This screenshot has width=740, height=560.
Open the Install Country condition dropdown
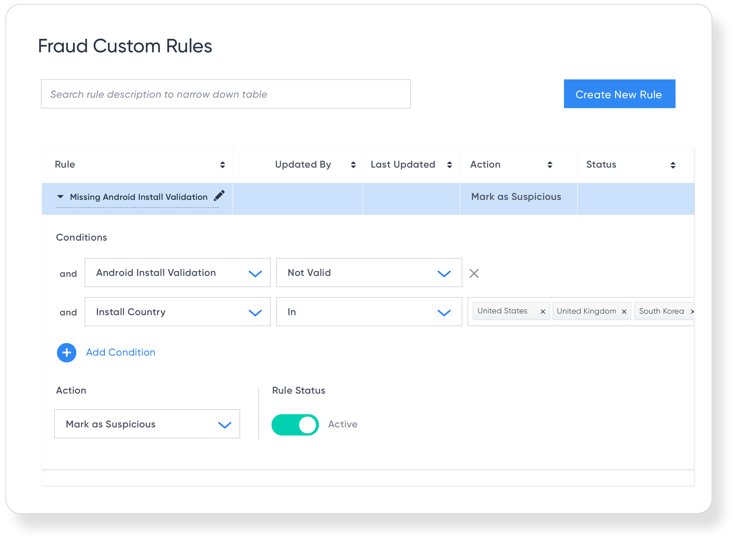[x=177, y=311]
